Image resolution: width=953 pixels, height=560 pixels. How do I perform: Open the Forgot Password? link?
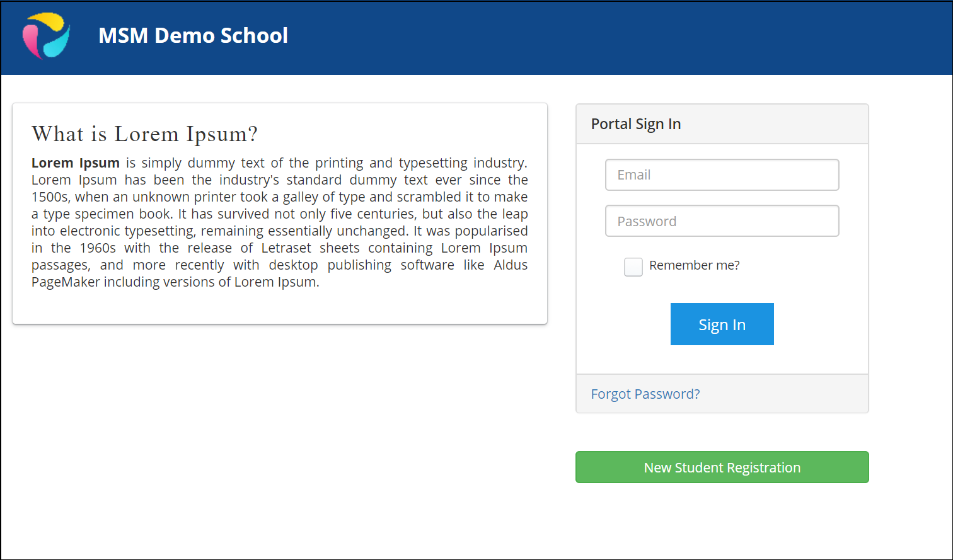(645, 394)
